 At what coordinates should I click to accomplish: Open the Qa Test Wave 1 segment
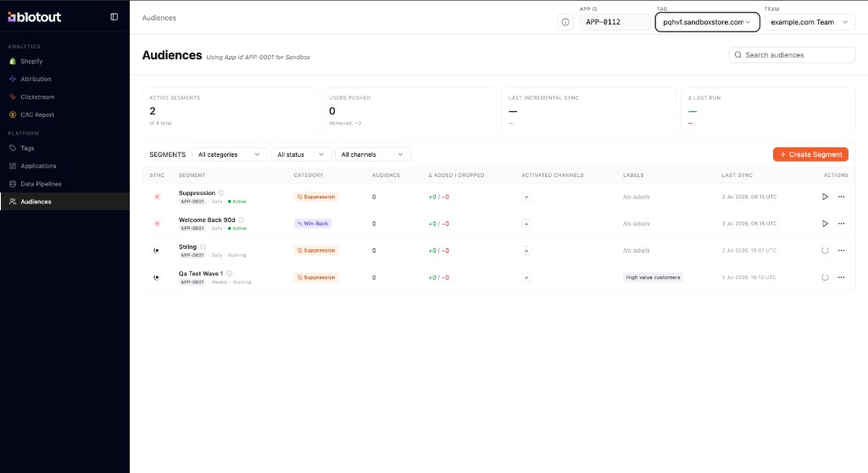click(x=200, y=274)
